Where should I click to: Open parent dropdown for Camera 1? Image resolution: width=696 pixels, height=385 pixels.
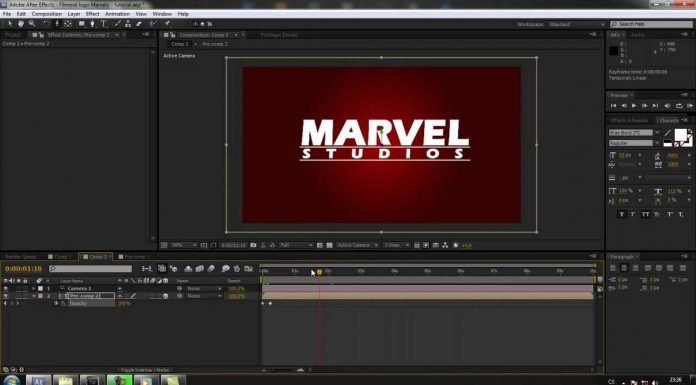pyautogui.click(x=204, y=289)
